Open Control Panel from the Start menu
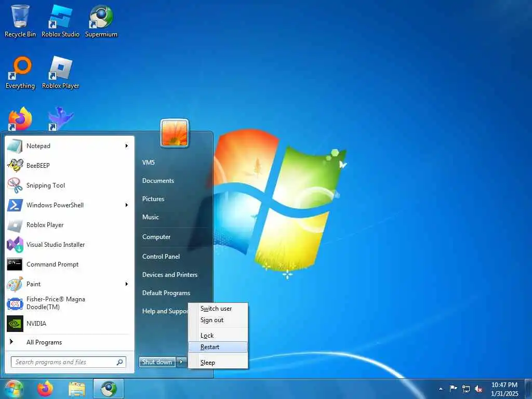Image resolution: width=532 pixels, height=399 pixels. (x=161, y=257)
